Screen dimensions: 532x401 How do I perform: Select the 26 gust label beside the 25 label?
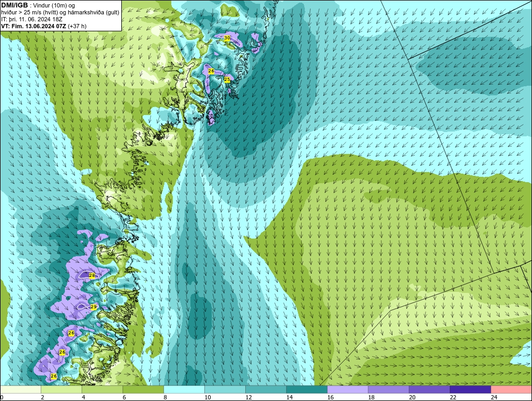[211, 71]
